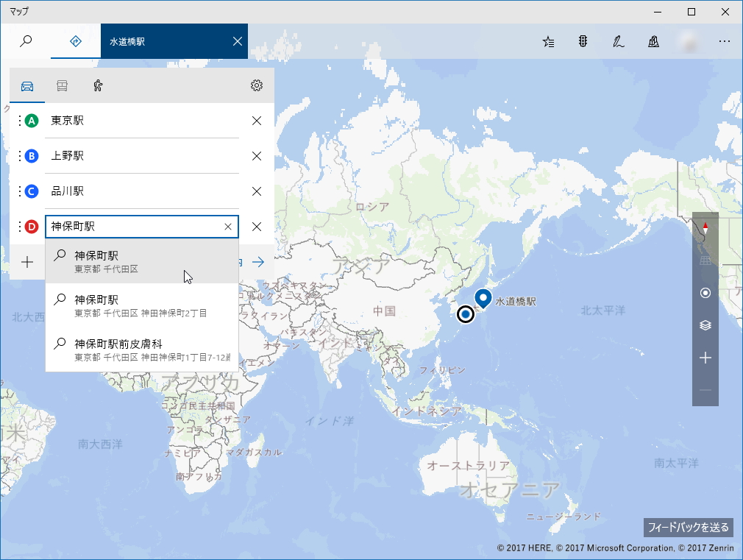Open the see-more options menu
The image size is (743, 560).
724,42
